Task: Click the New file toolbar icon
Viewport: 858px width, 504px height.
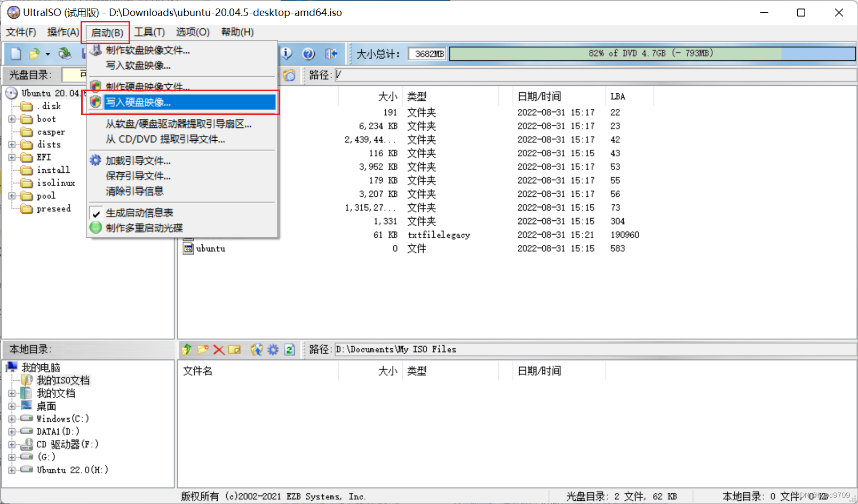Action: tap(16, 53)
